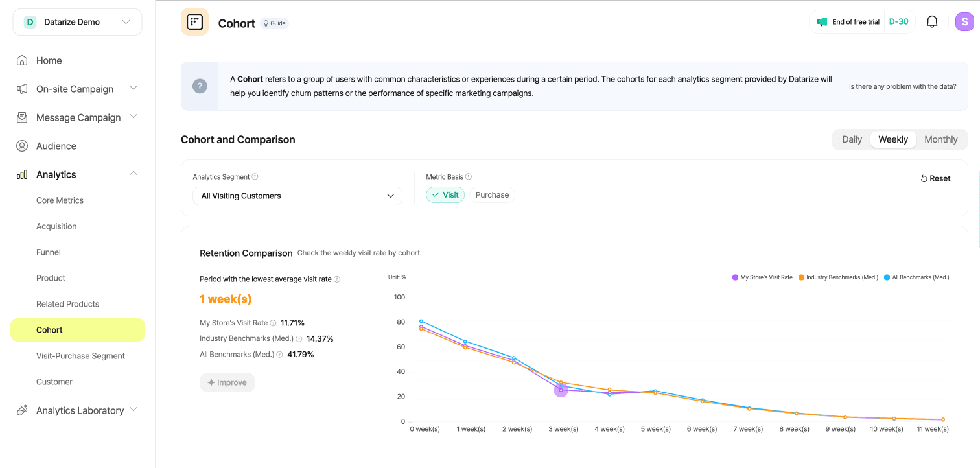
Task: Open Related Products page
Action: [67, 304]
